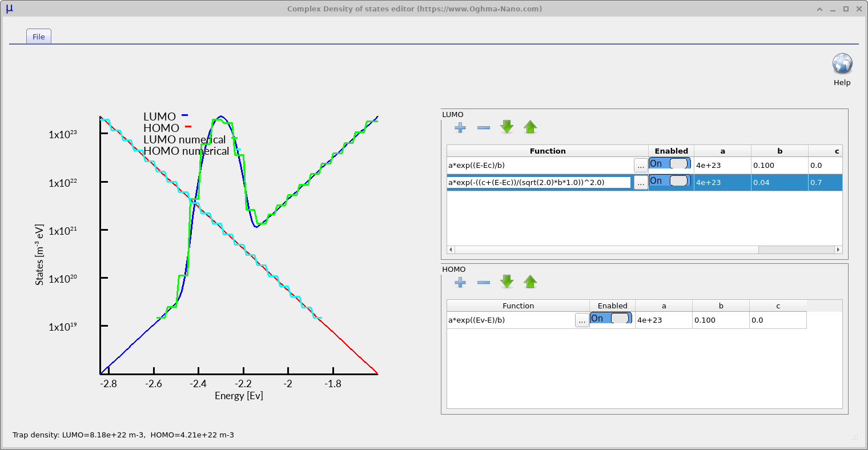868x450 pixels.
Task: Add a HOMO function with plus icon
Action: tap(460, 282)
